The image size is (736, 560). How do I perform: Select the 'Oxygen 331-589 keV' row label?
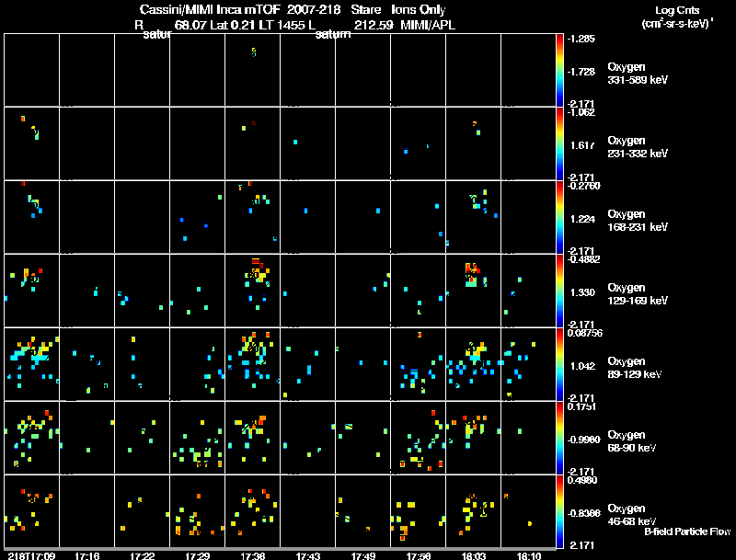pyautogui.click(x=638, y=74)
